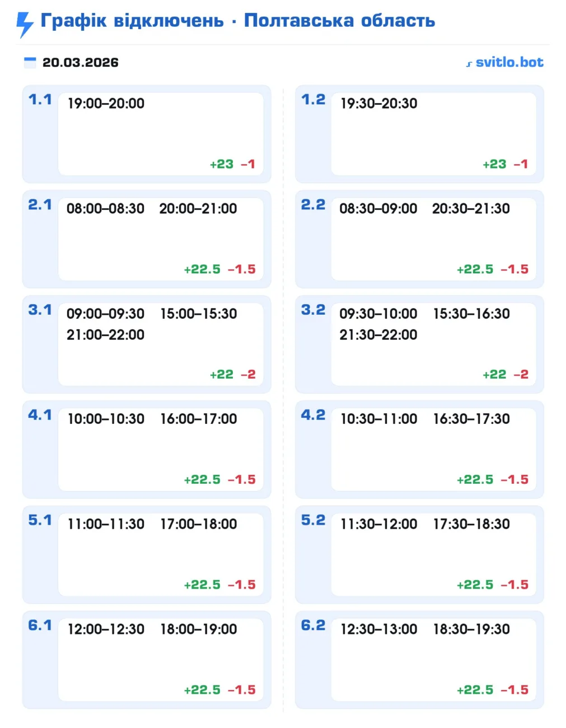
Task: Select group label 2.1
Action: pyautogui.click(x=40, y=205)
